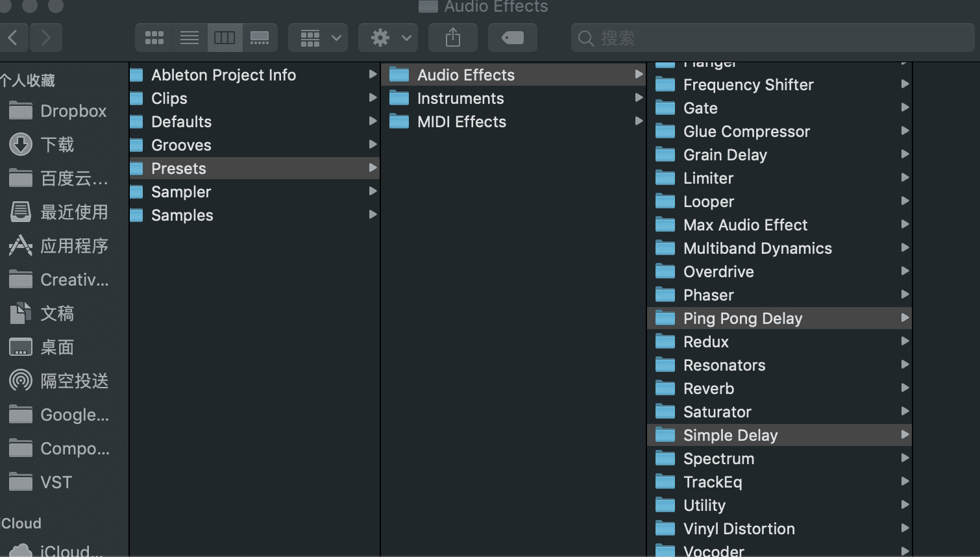Open 文稿 documents in sidebar
Screen dimensions: 980x557
tap(42, 314)
